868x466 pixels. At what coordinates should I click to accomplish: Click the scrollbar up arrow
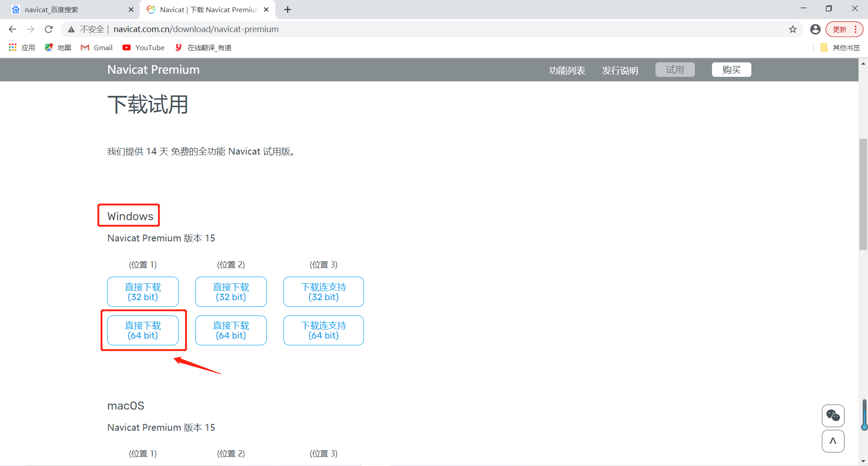pyautogui.click(x=863, y=63)
